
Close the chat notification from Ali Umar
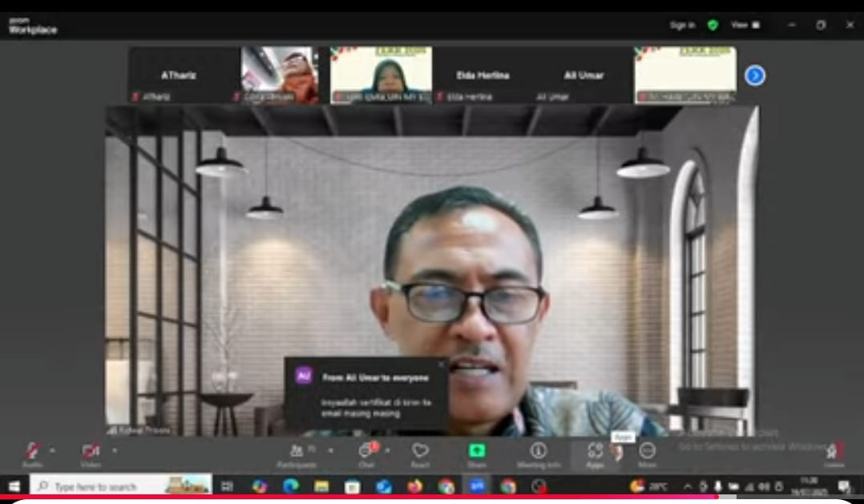click(x=441, y=365)
